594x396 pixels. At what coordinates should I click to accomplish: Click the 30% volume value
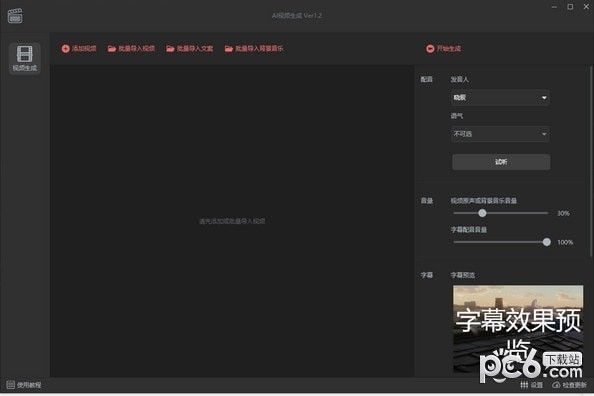click(x=563, y=213)
